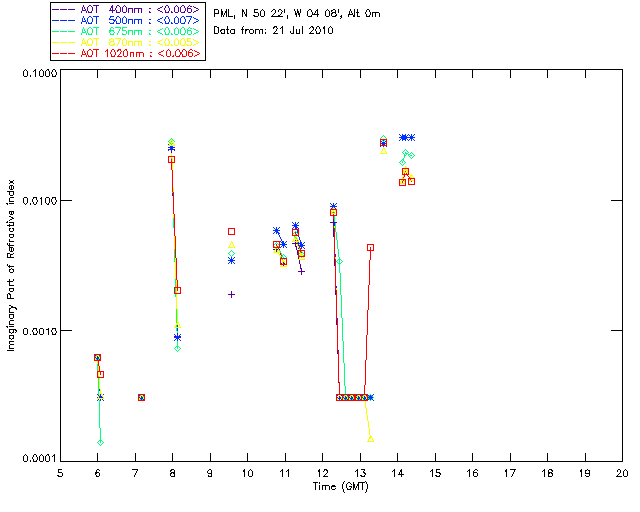
Task: Click the green dashed line sample in legend
Action: [64, 31]
